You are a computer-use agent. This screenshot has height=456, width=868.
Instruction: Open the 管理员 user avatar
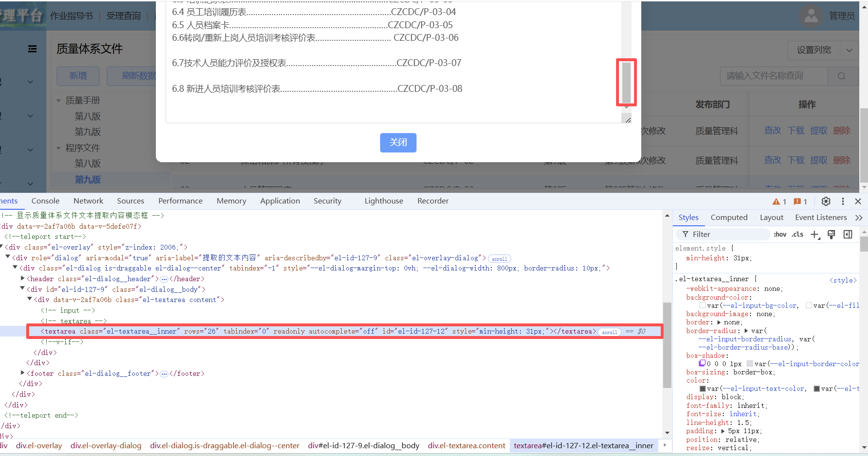811,16
